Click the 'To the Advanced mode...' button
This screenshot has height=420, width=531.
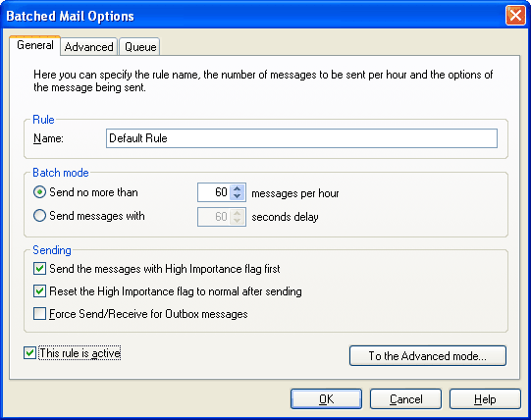[428, 355]
